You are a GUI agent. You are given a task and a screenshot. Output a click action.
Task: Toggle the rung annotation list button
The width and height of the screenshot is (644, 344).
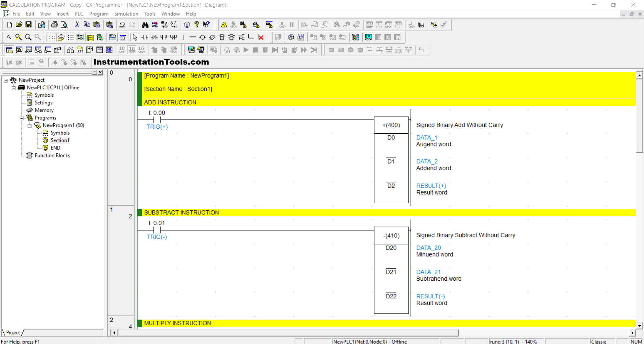(x=71, y=37)
